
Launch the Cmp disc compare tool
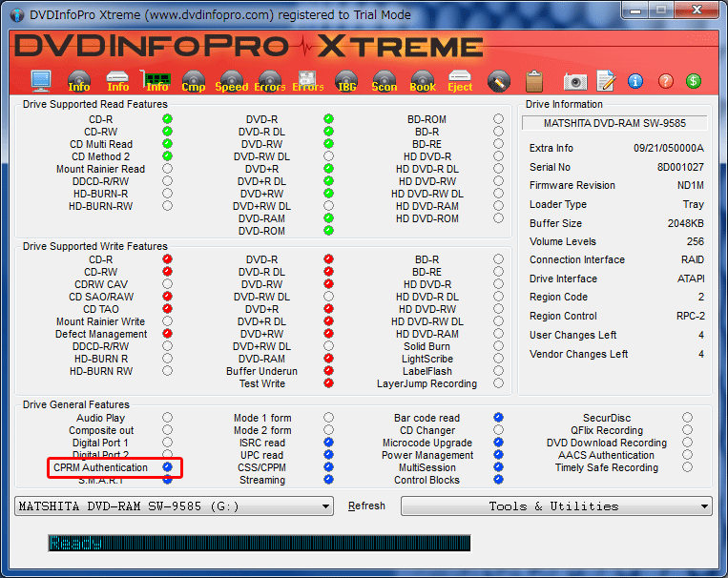coord(194,81)
